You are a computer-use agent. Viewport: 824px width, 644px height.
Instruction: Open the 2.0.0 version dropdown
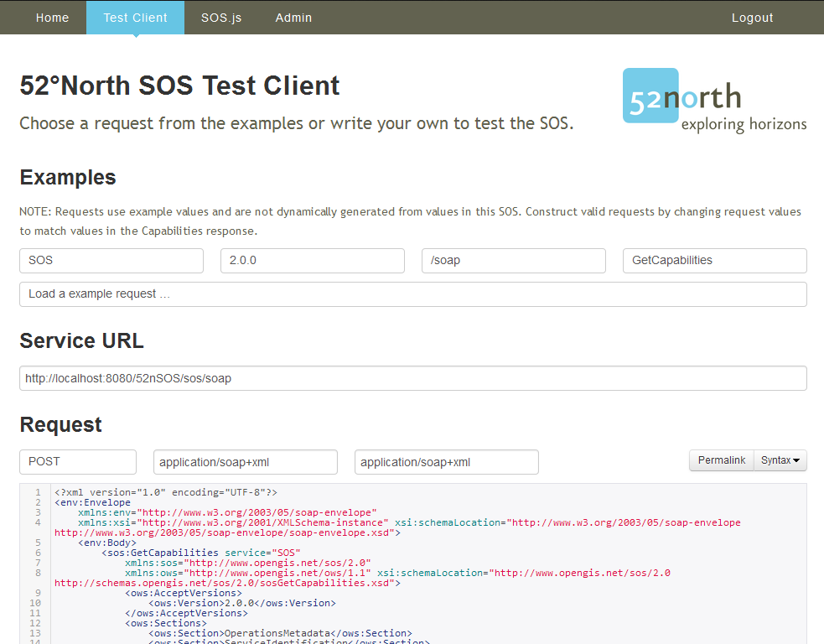point(313,261)
